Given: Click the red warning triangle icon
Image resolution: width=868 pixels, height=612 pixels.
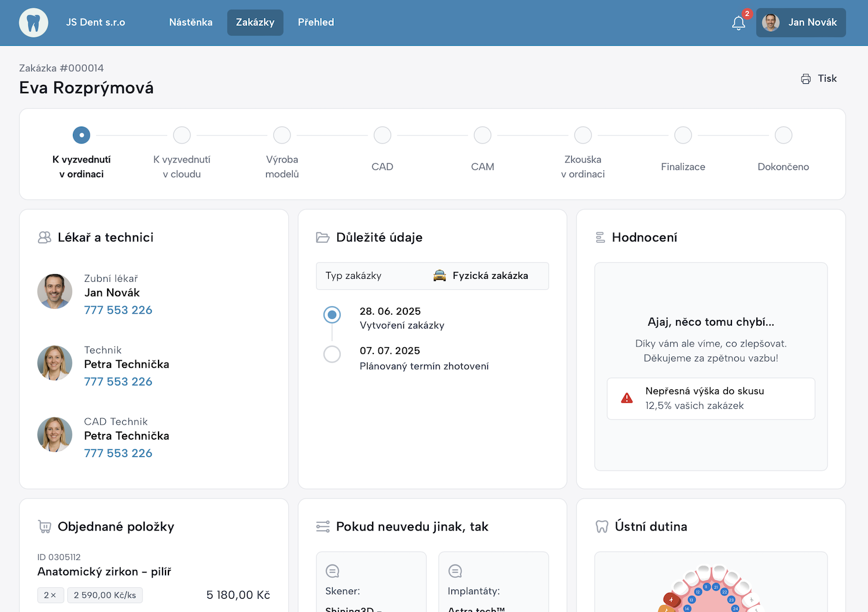Looking at the screenshot, I should click(627, 398).
